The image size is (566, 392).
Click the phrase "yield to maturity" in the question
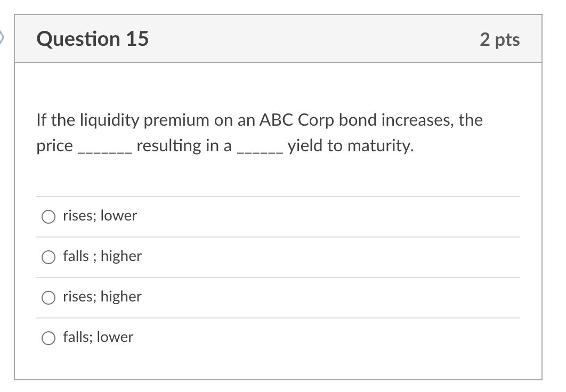tap(349, 145)
